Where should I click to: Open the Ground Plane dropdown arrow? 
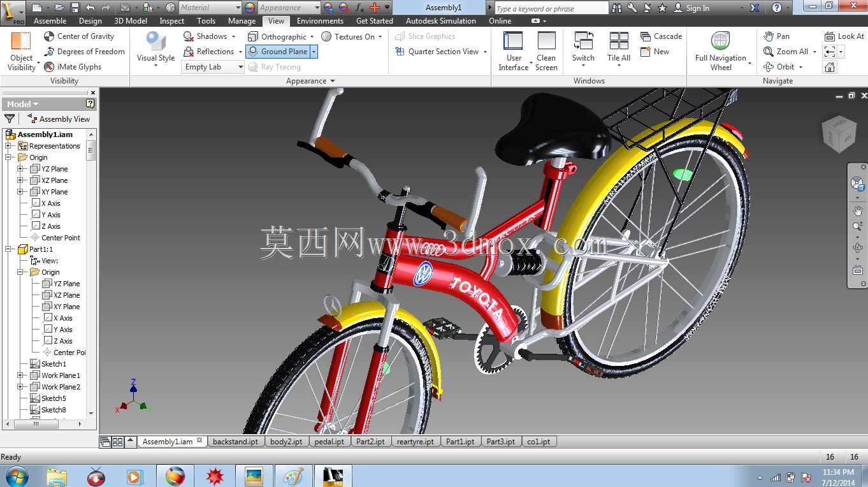(314, 52)
